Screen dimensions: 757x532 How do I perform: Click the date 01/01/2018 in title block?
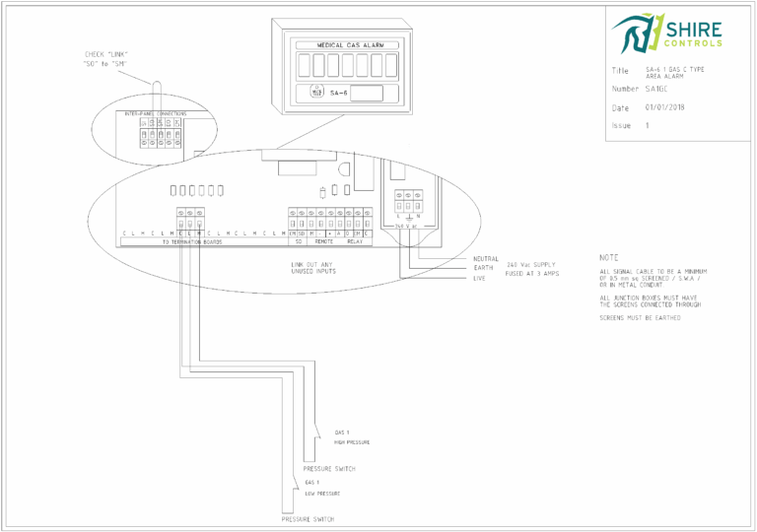(x=665, y=107)
